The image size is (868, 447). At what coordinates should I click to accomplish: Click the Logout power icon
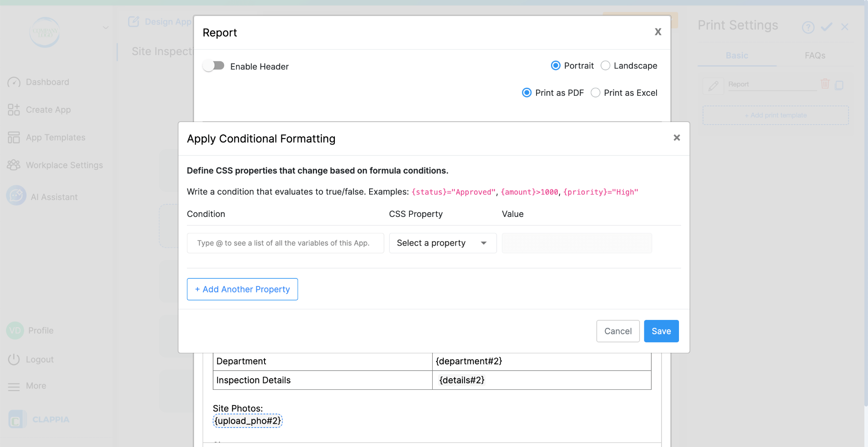coord(14,359)
